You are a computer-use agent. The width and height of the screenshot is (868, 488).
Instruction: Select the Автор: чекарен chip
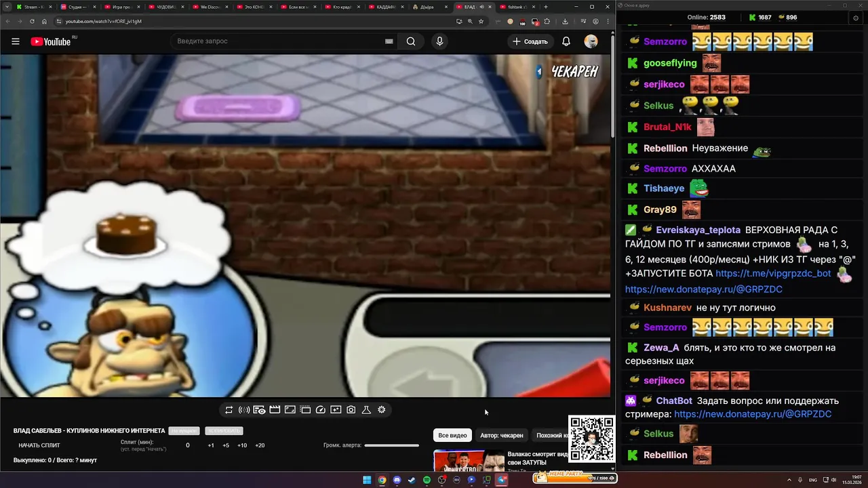pyautogui.click(x=502, y=435)
